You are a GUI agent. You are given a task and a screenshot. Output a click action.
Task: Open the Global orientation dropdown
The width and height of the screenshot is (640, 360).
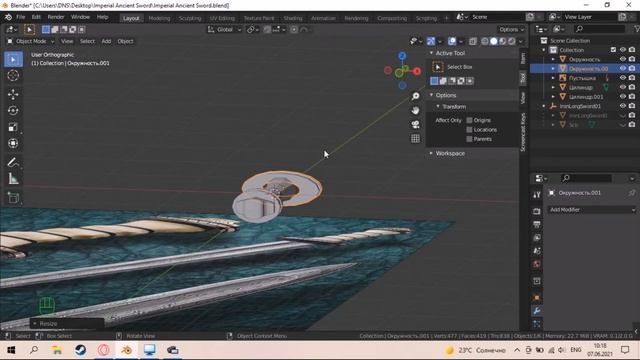click(x=224, y=29)
